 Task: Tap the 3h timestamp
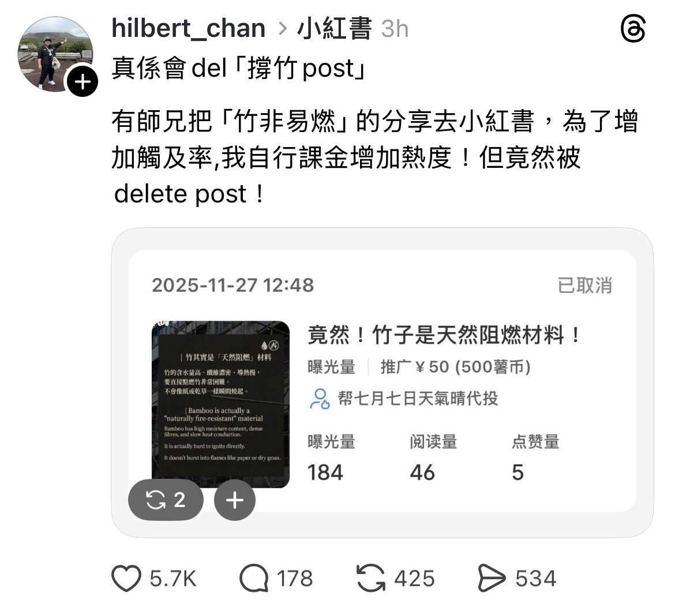pos(395,29)
